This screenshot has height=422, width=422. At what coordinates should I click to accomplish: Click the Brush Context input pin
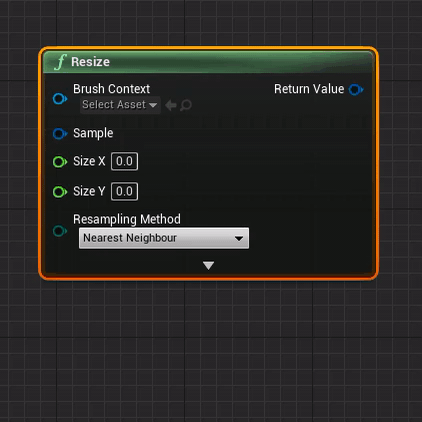[x=60, y=99]
